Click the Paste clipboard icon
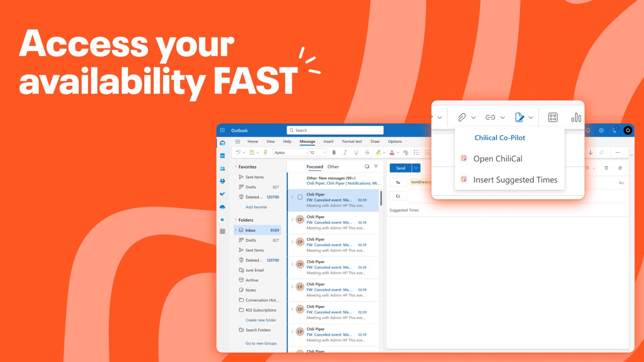Screen dimensions: 644x362 point(252,152)
